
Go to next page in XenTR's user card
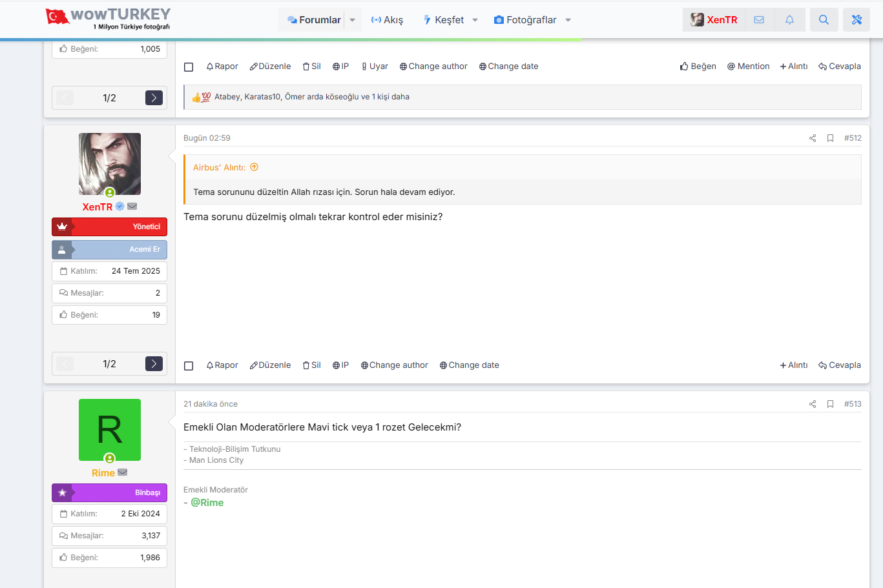pyautogui.click(x=154, y=364)
